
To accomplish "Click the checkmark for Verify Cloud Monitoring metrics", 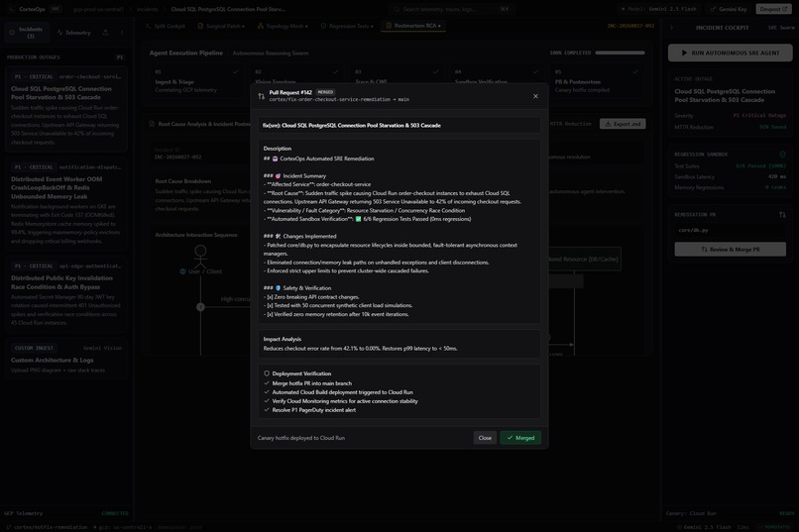I will coord(267,400).
